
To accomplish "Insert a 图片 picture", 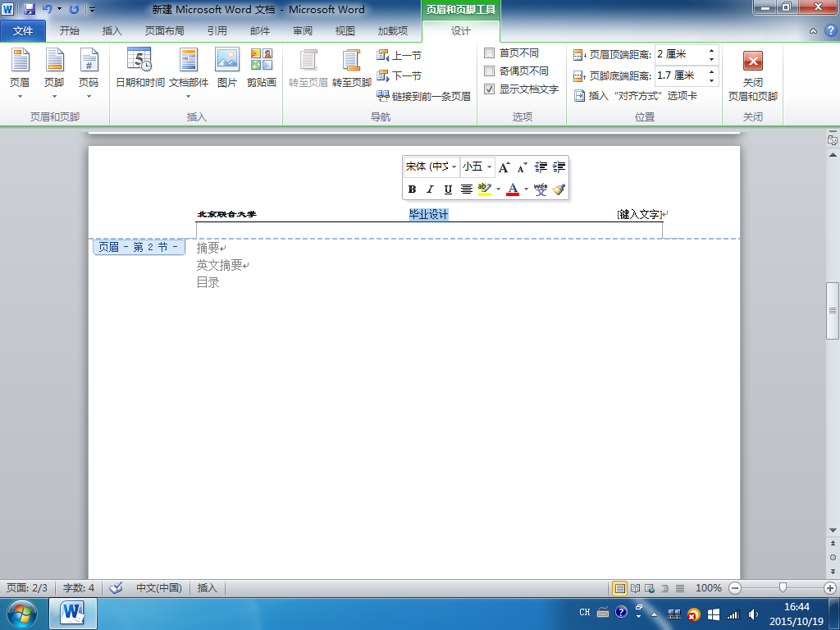I will (x=227, y=67).
